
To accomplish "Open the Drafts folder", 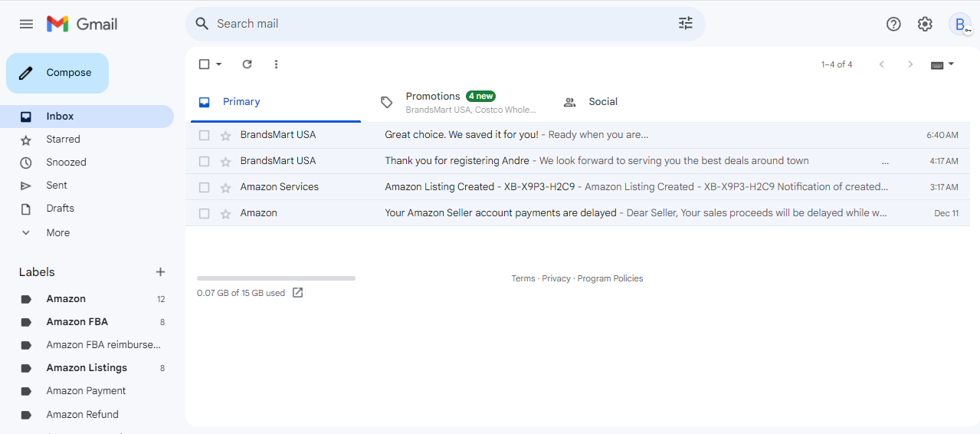I will (87, 209).
